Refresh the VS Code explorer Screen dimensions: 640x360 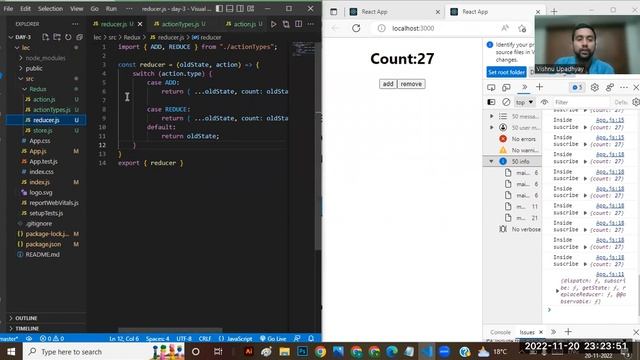68,37
